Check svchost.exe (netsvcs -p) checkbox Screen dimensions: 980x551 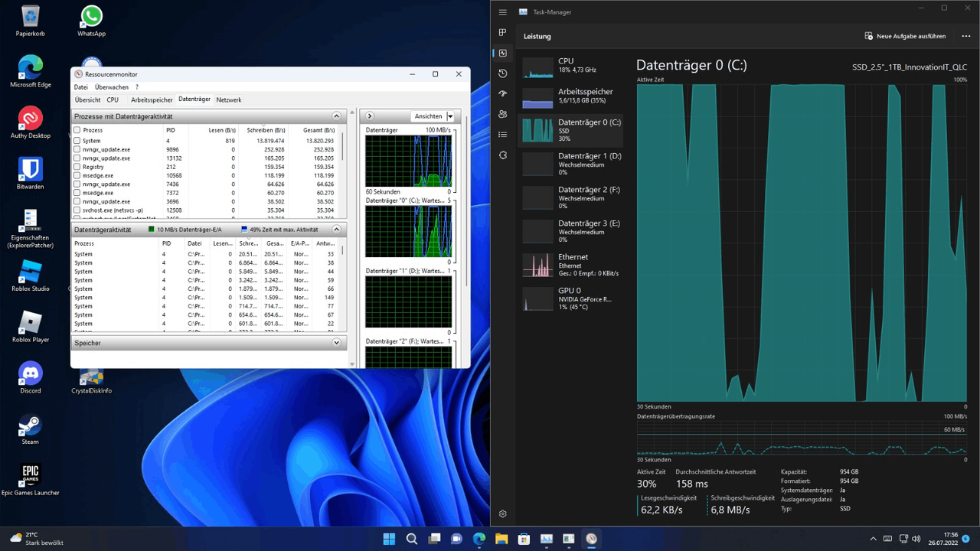(x=77, y=210)
